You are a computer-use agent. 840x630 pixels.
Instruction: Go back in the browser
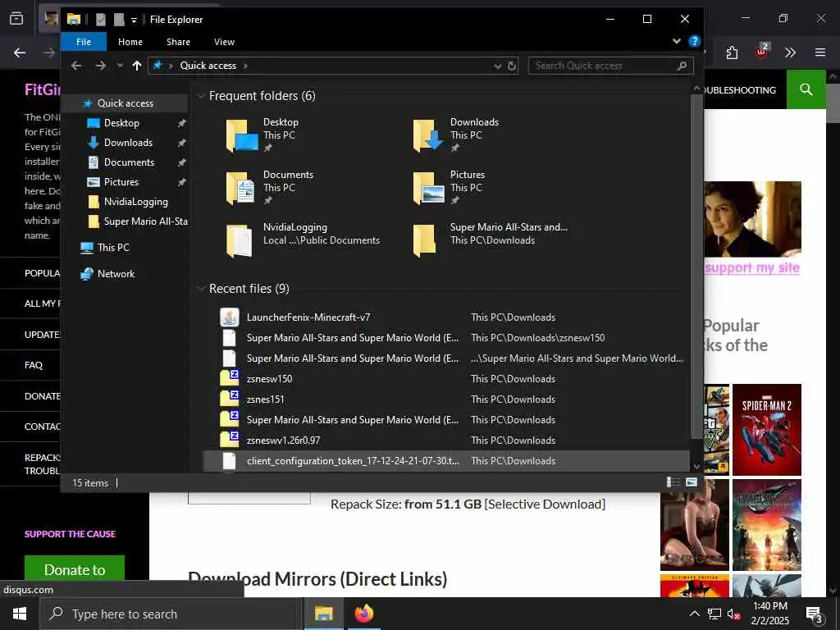20,52
